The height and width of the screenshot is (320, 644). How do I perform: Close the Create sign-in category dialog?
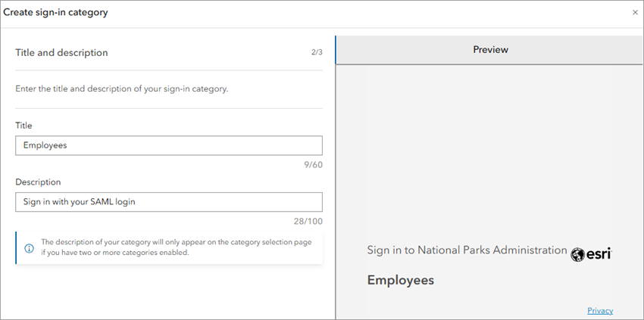(635, 13)
